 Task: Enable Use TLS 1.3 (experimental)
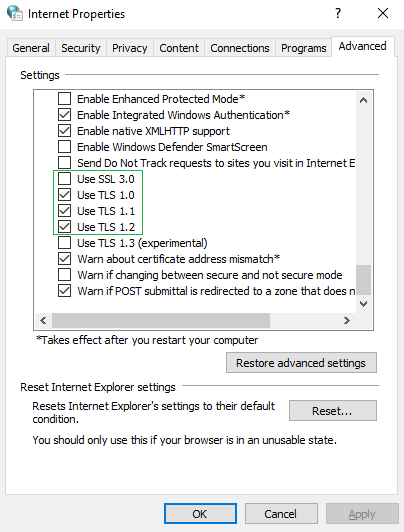(64, 243)
